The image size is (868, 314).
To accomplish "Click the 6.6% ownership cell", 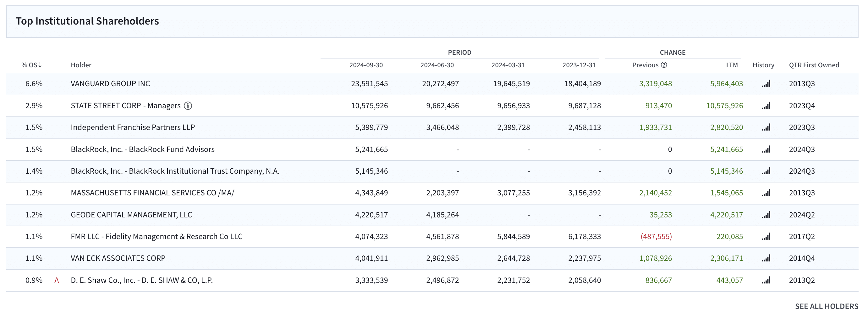I will 34,84.
